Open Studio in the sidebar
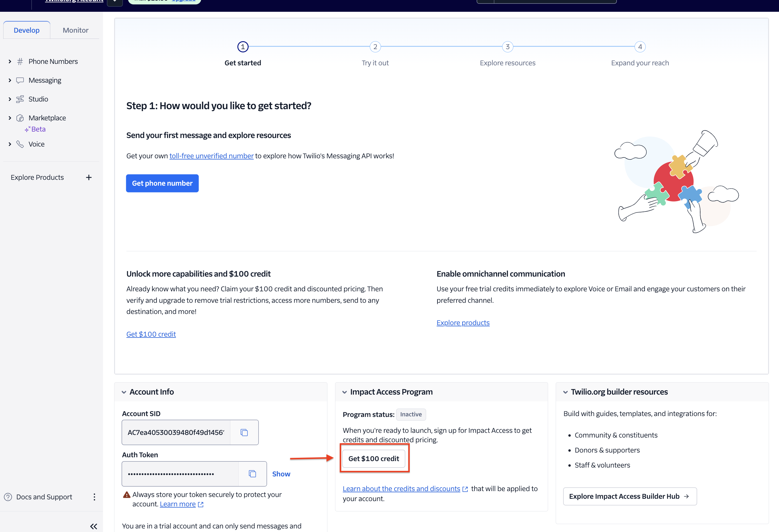 point(38,99)
